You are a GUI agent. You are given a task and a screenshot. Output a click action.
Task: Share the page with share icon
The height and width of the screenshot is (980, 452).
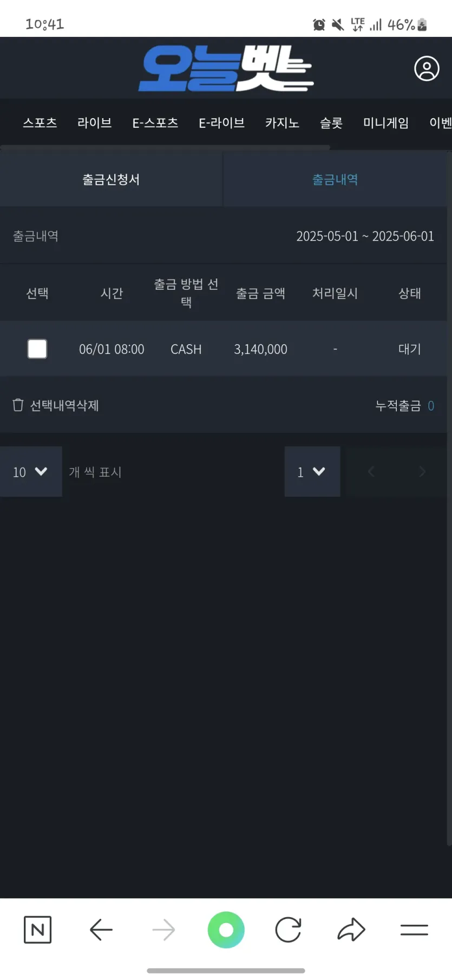[351, 930]
